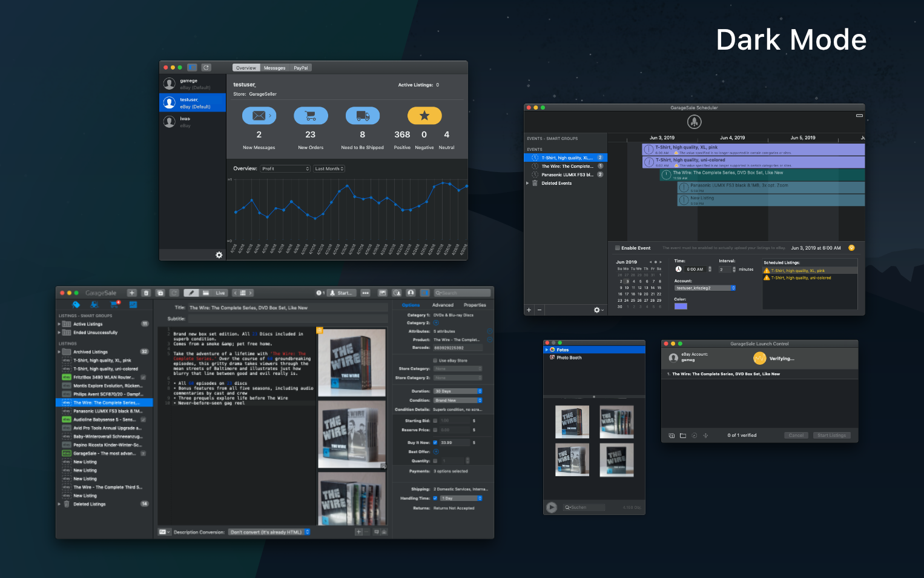Click the Start Listings button in Launch Control
924x578 pixels.
831,435
